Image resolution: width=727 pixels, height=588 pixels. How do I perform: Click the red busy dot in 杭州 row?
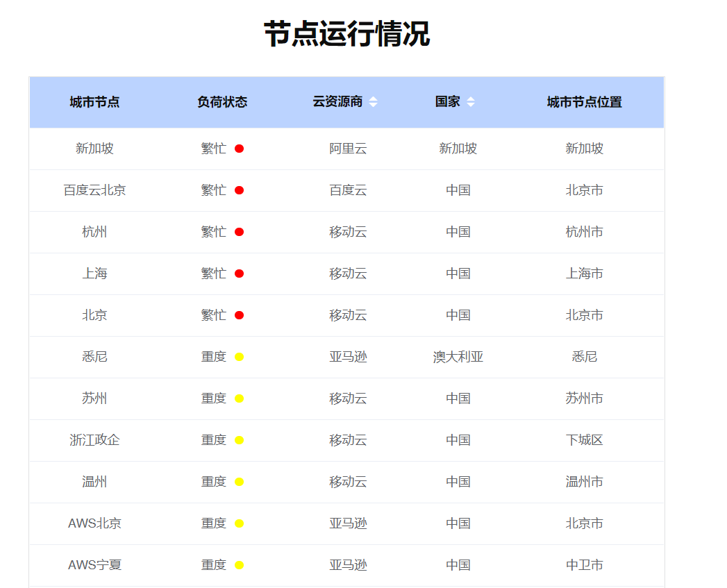[239, 232]
